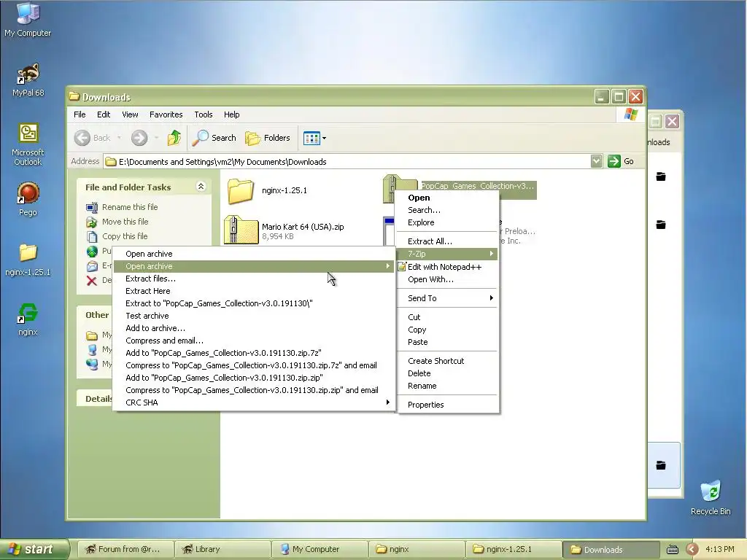Open the nginx-1.25.1 desktop folder
Image resolution: width=747 pixels, height=560 pixels.
pyautogui.click(x=28, y=260)
